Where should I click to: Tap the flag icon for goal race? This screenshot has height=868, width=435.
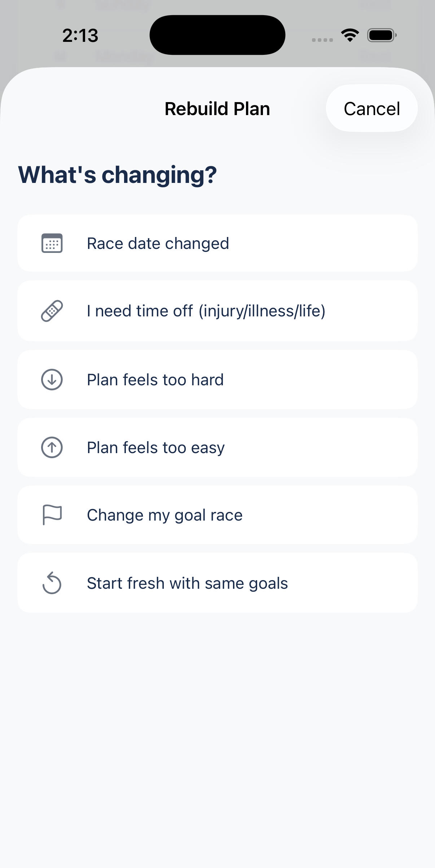[x=52, y=515]
